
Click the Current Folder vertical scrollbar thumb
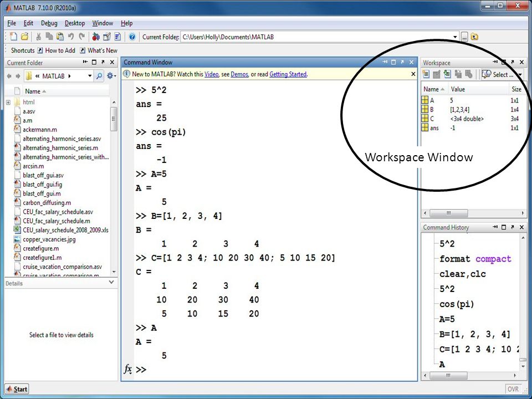(x=113, y=119)
